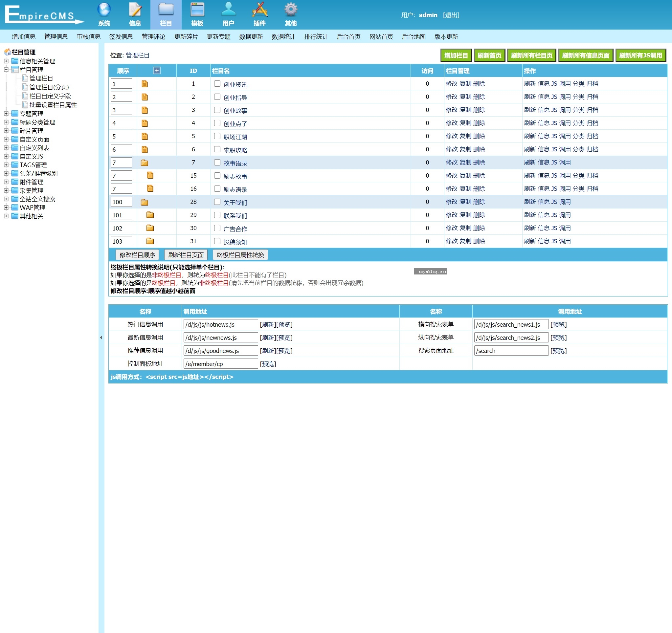Click the home icon beside 栏目管理 tree root
Viewport: 672px width, 633px height.
click(8, 52)
